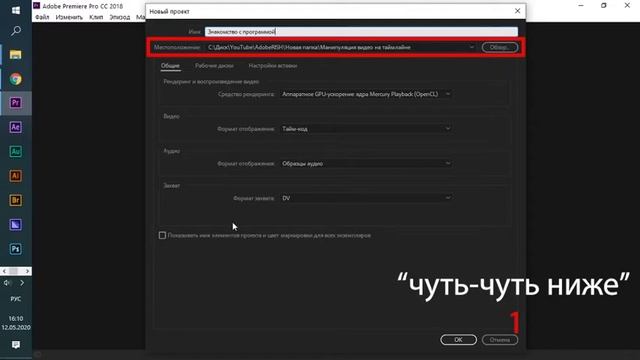Open the purple app icon above Photoshop
Viewport: 640px width, 360px height.
coord(16,224)
